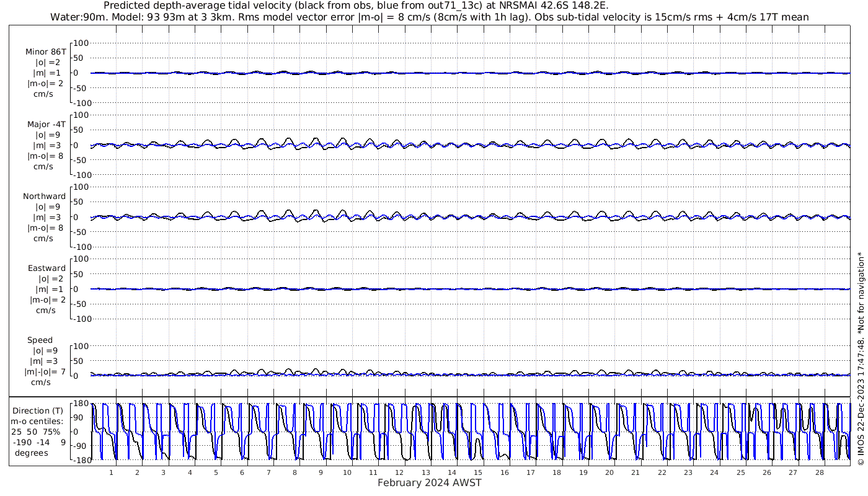Viewport: 868px width, 496px height.
Task: Click the title line 'Predicted depth-average tidal velocity'
Action: [356, 6]
